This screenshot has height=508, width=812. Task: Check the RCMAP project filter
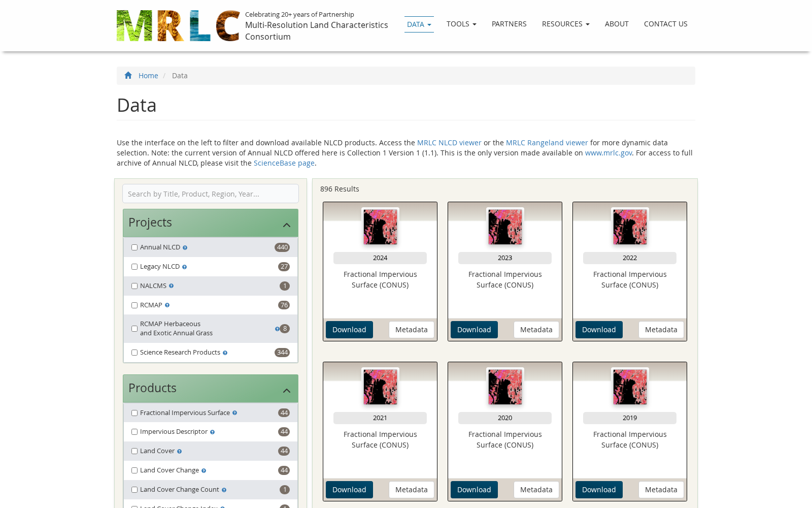tap(134, 305)
